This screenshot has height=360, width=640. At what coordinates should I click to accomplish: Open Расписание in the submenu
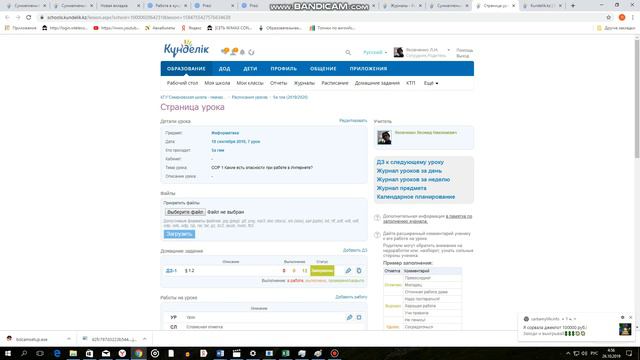click(x=335, y=83)
